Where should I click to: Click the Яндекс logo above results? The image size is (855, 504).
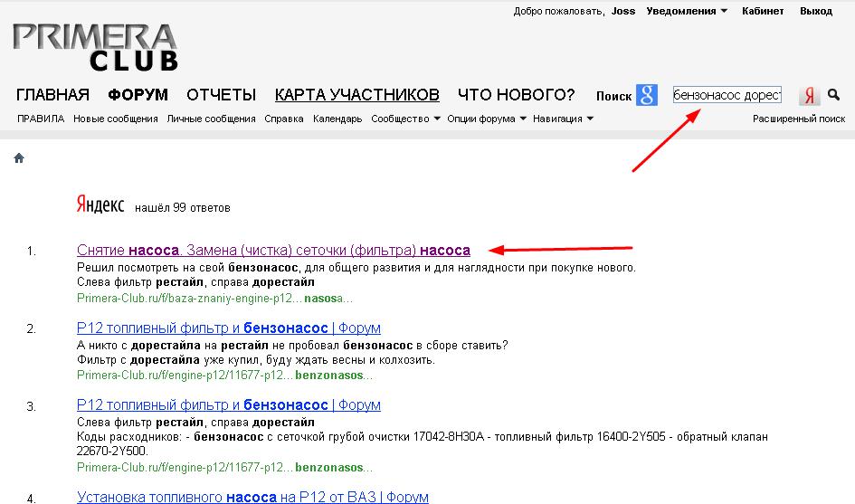tap(100, 204)
